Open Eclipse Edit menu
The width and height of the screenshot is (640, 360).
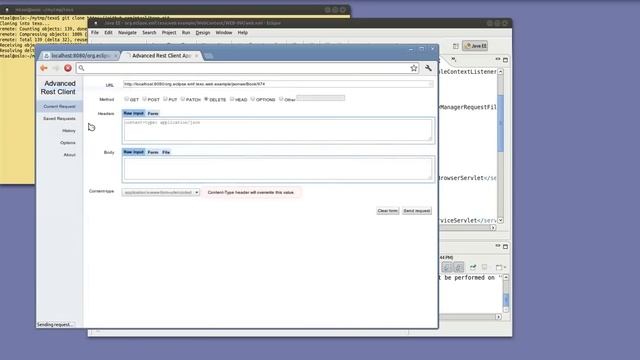click(x=108, y=33)
